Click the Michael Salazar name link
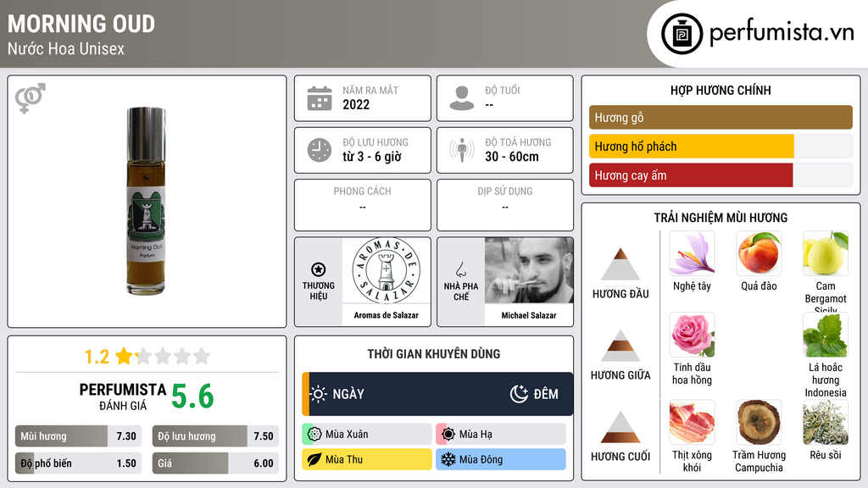The height and width of the screenshot is (488, 868). (529, 315)
